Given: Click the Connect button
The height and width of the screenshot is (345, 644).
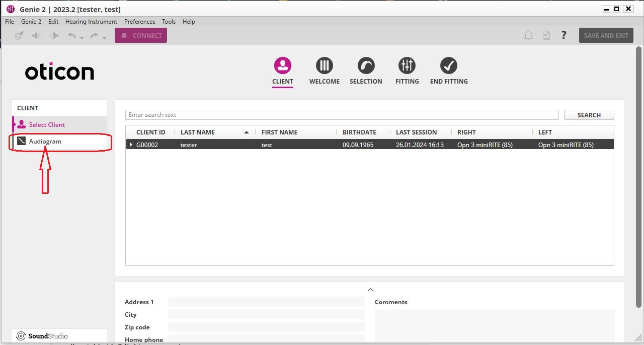Looking at the screenshot, I should (x=141, y=35).
